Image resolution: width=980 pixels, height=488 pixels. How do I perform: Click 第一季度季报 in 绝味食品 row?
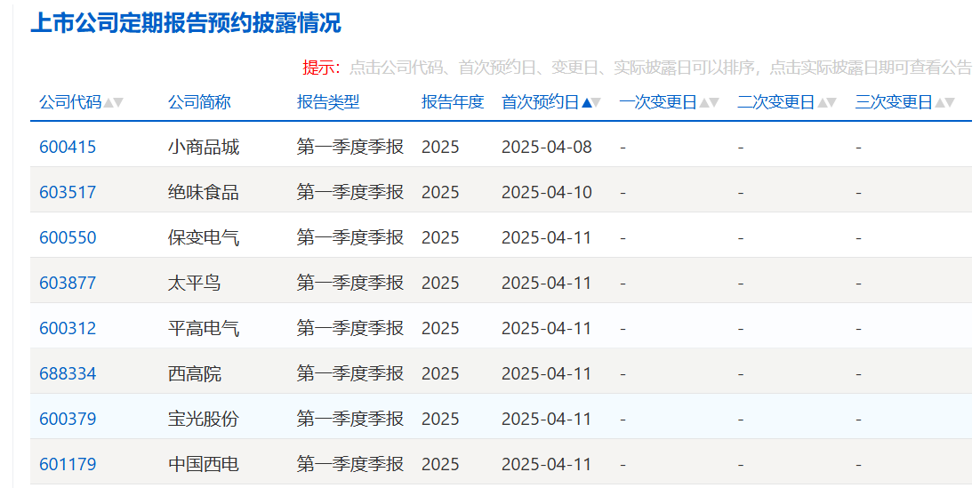tap(350, 192)
